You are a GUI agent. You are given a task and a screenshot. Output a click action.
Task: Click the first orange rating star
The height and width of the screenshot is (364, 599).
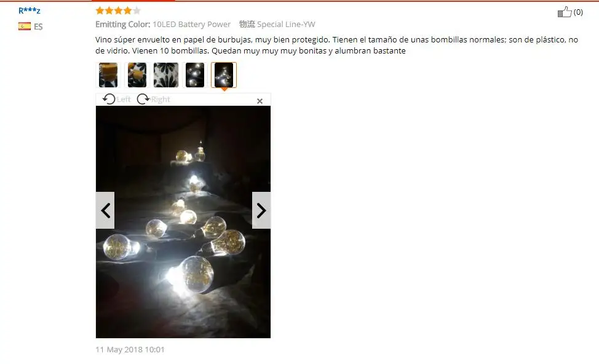(x=100, y=10)
